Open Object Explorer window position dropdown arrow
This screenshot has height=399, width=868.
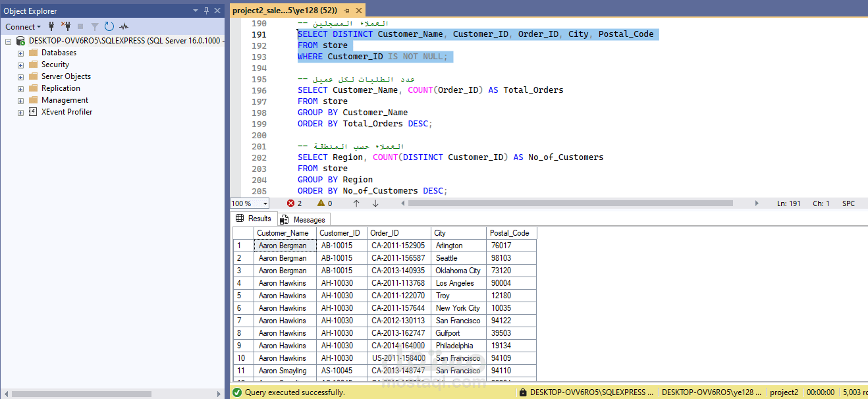point(196,11)
